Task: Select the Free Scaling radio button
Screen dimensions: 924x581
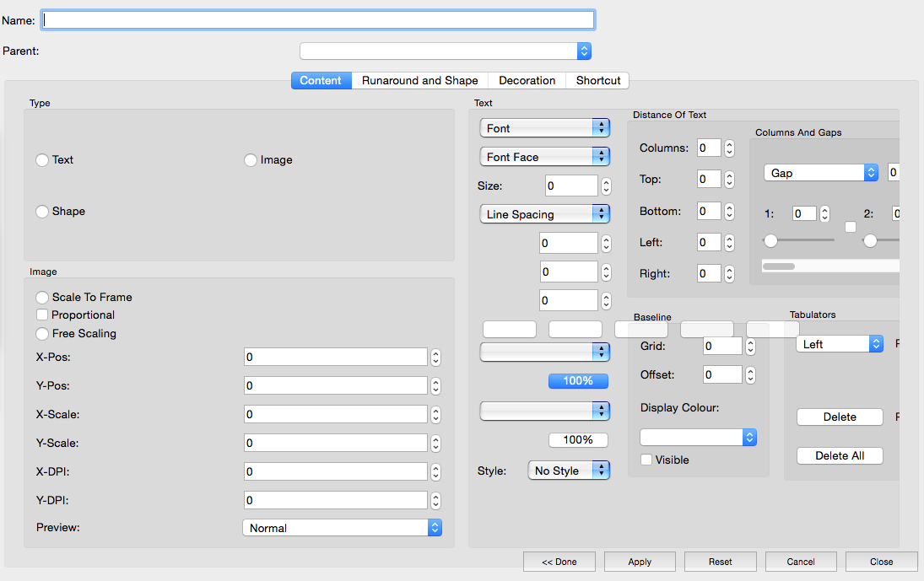Action: pyautogui.click(x=42, y=334)
